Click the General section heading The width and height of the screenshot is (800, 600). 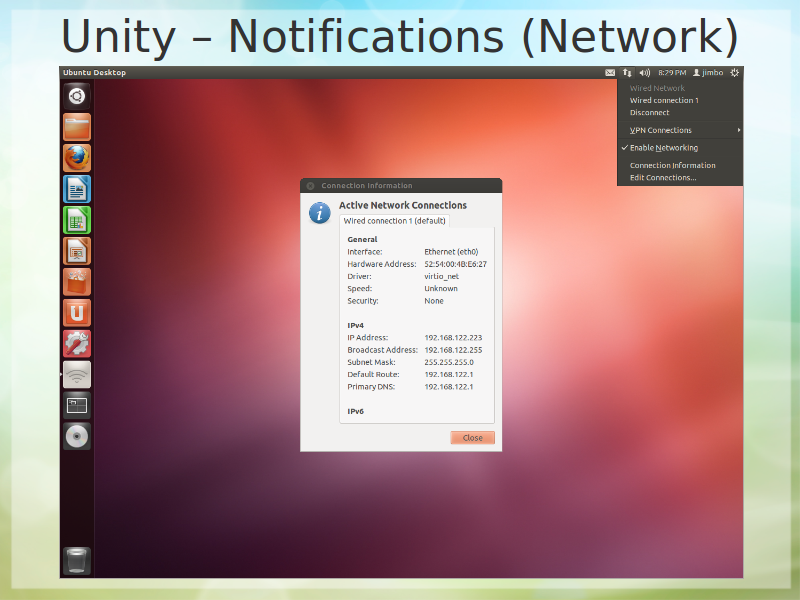click(x=362, y=239)
